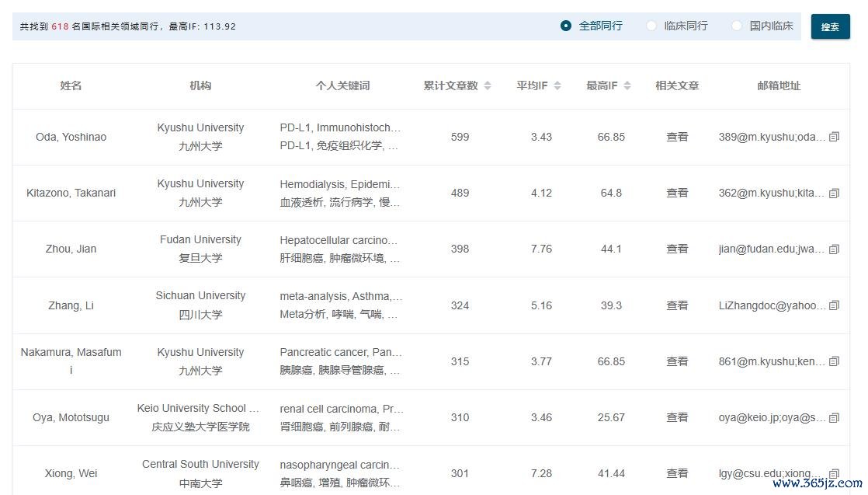This screenshot has height=495, width=868.
Task: View related articles for Zhang, Li
Action: (x=677, y=305)
